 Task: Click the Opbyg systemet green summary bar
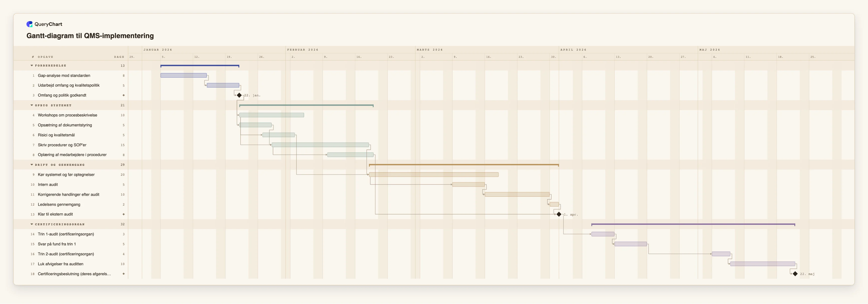click(306, 105)
